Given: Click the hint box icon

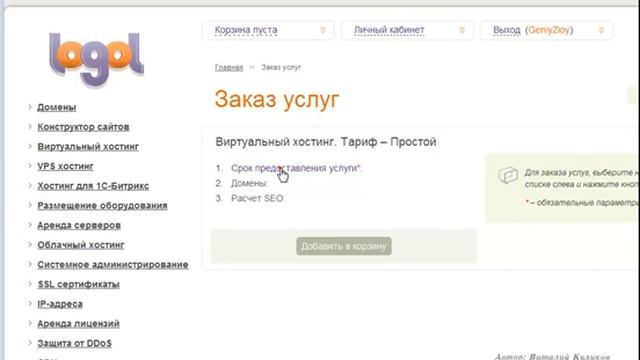Looking at the screenshot, I should click(x=508, y=176).
